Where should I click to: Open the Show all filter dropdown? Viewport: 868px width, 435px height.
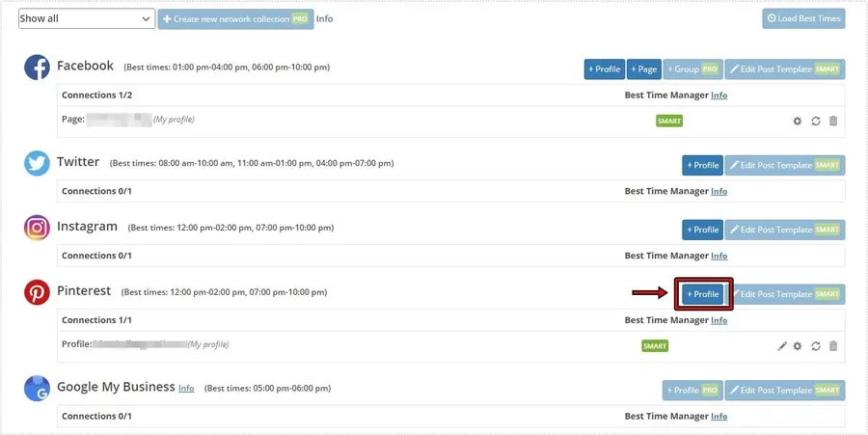click(86, 18)
